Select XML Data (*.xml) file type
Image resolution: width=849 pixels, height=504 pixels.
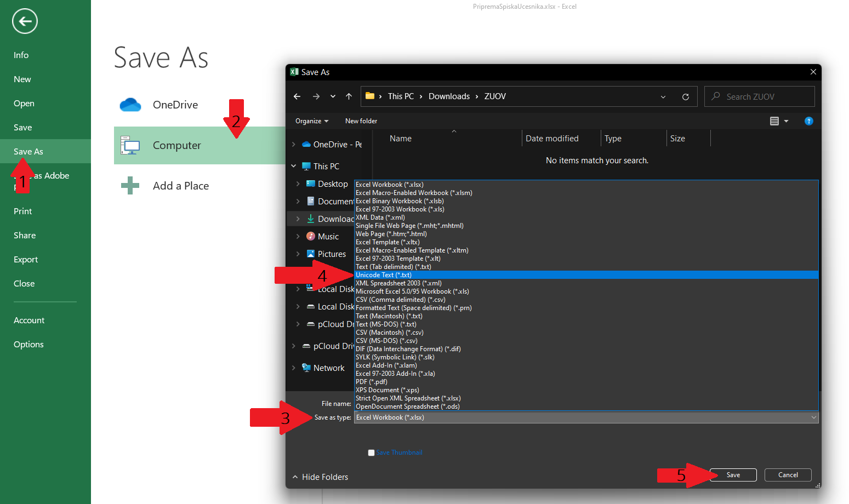pyautogui.click(x=586, y=217)
